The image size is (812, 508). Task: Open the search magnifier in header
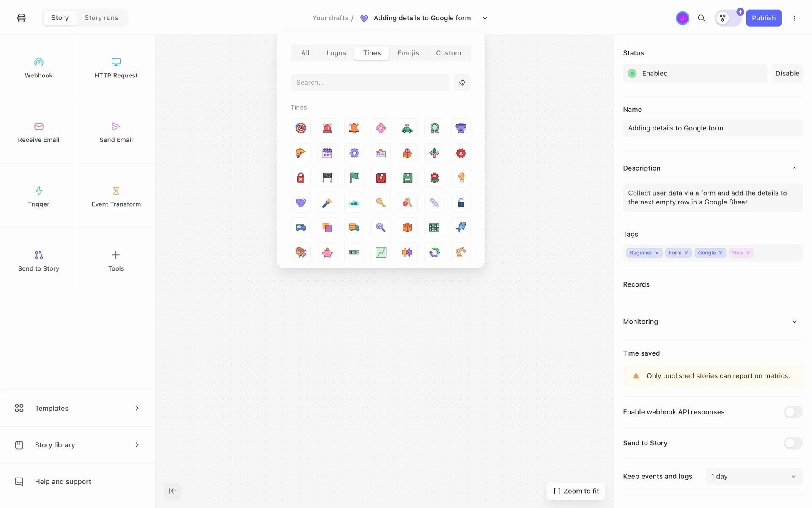[701, 18]
